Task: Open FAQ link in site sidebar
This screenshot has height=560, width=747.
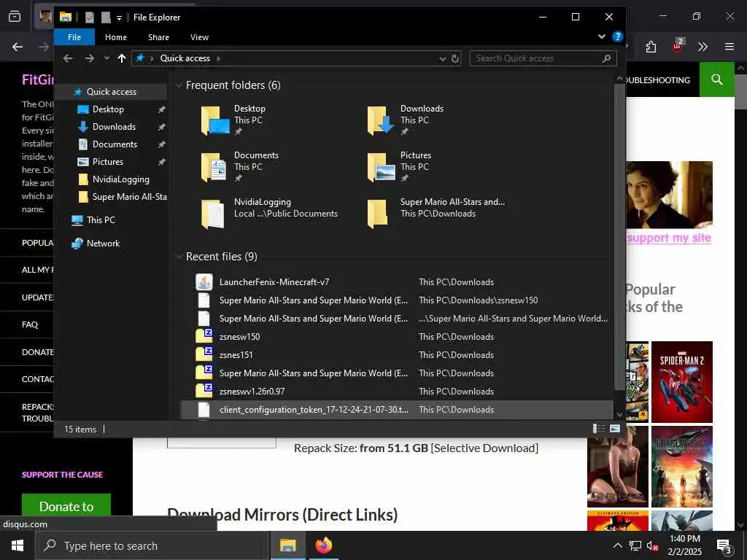Action: pos(29,324)
